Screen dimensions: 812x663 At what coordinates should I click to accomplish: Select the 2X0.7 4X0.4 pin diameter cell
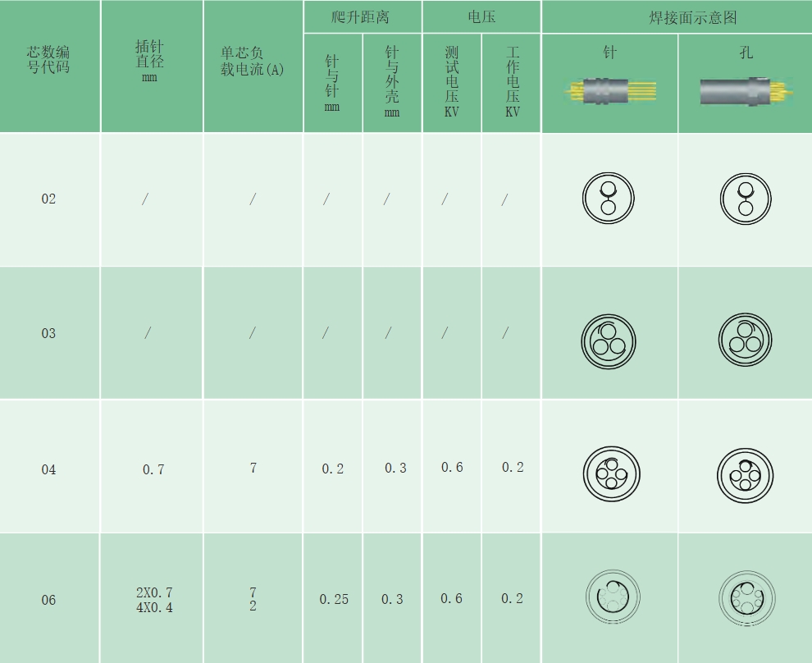click(154, 600)
